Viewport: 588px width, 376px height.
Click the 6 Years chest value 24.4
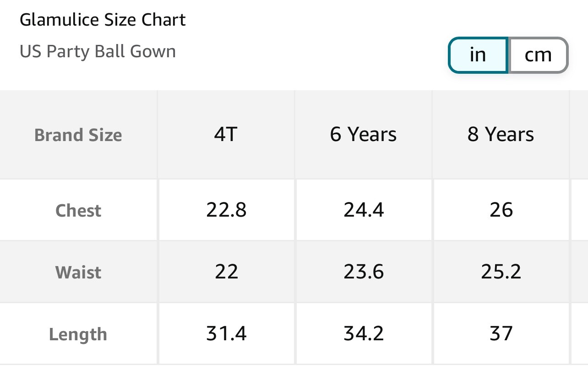364,210
